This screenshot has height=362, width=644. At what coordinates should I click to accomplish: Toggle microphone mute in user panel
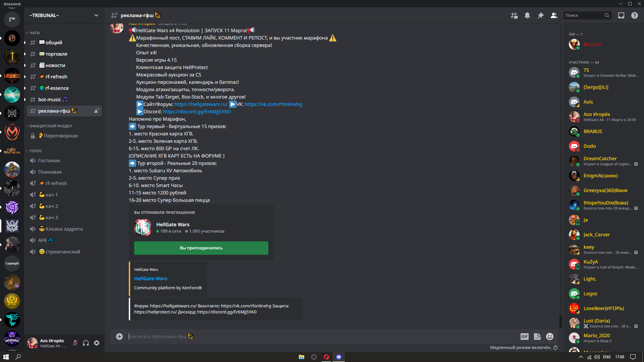tap(75, 343)
